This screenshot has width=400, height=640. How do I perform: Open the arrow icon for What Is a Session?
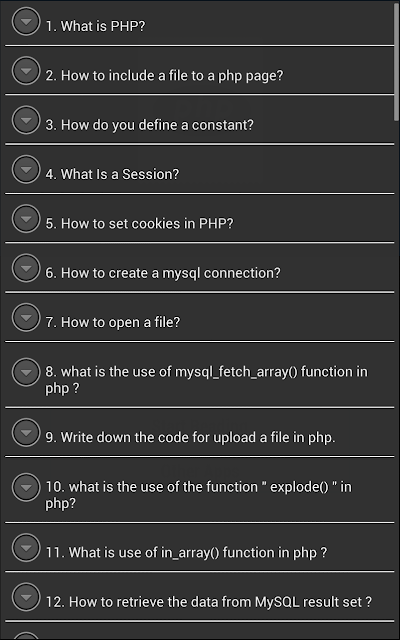click(x=26, y=169)
